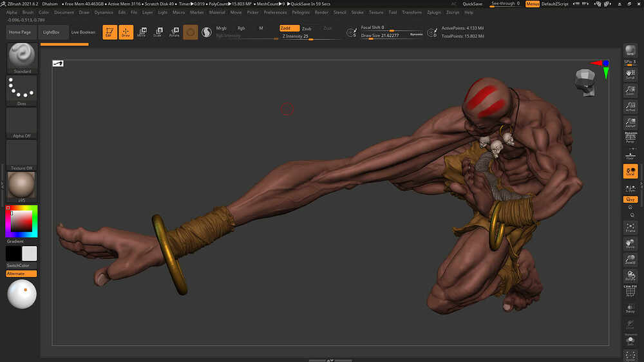This screenshot has width=644, height=362.
Task: Toggle the Floor grid icon
Action: pyautogui.click(x=630, y=155)
